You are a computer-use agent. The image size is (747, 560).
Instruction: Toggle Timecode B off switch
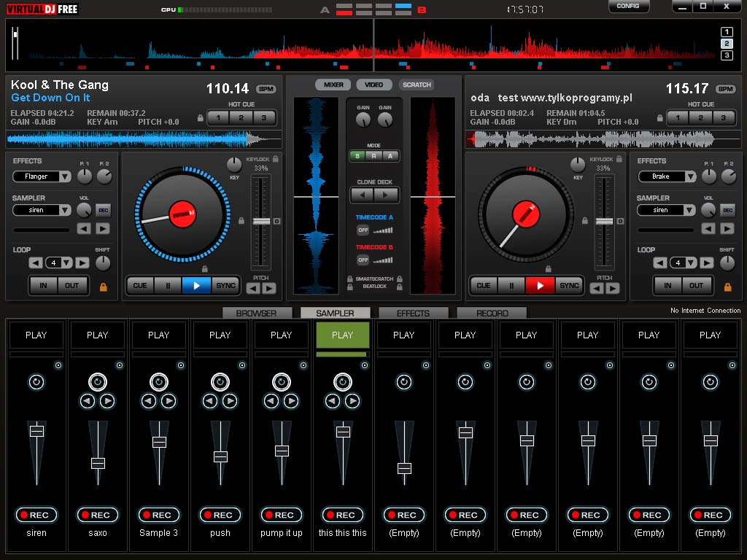tap(363, 260)
